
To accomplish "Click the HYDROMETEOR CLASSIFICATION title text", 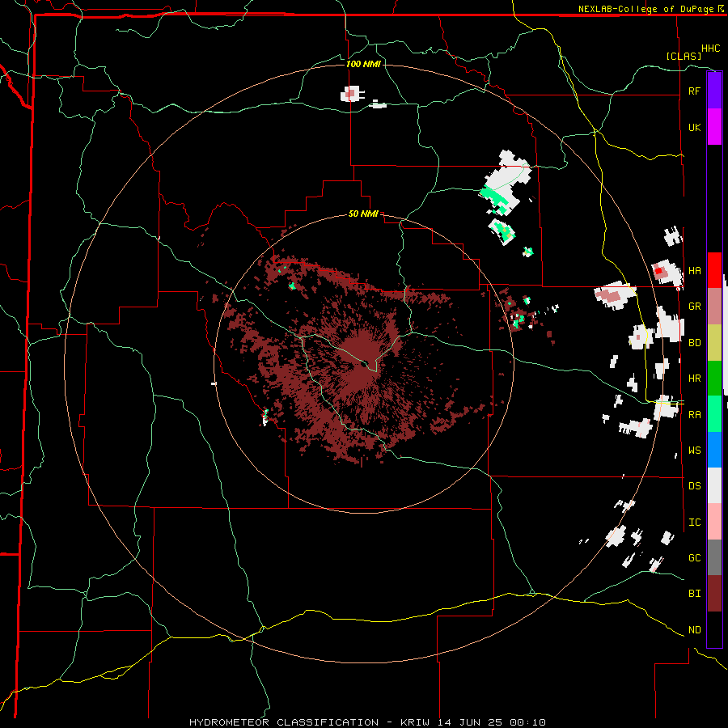I will (282, 722).
